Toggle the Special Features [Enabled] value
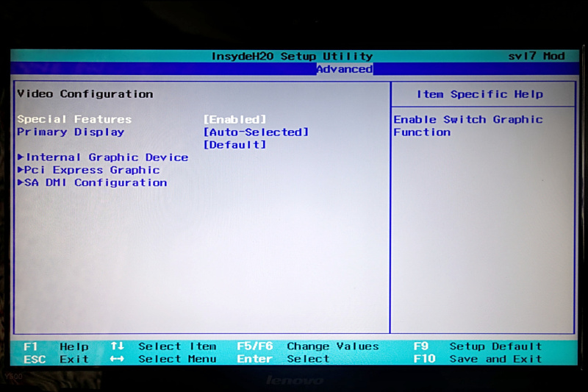Viewport: 588px width, 392px height. point(234,119)
